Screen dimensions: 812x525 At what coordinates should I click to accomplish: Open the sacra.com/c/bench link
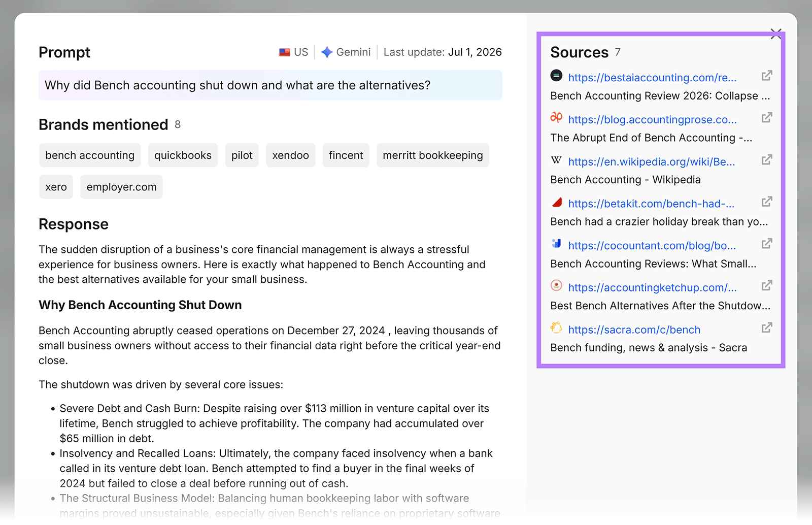634,330
